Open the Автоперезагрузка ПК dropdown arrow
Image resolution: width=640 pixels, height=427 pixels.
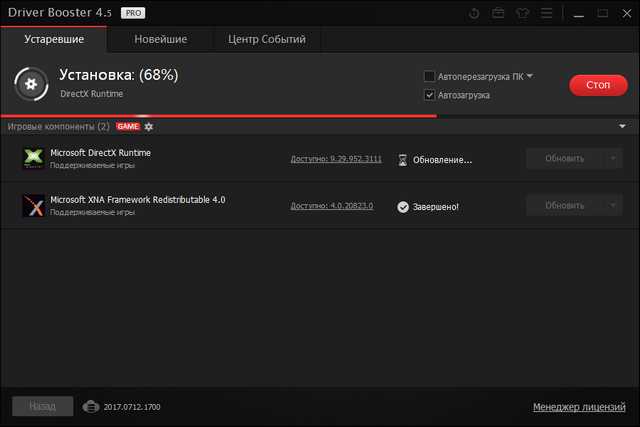529,76
